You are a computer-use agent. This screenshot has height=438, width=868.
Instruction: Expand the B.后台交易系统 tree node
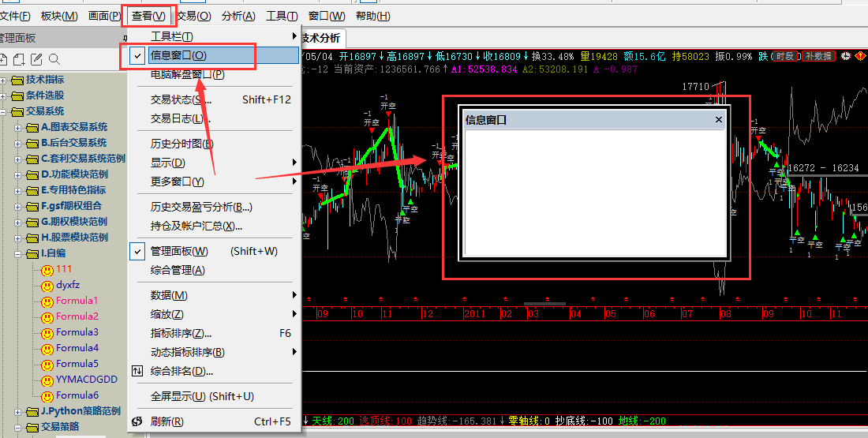pyautogui.click(x=17, y=144)
